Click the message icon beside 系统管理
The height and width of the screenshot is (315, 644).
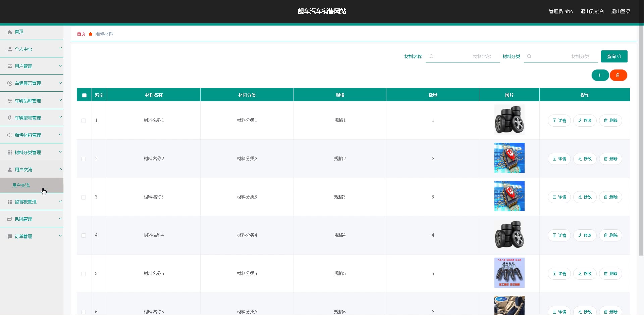(10, 219)
